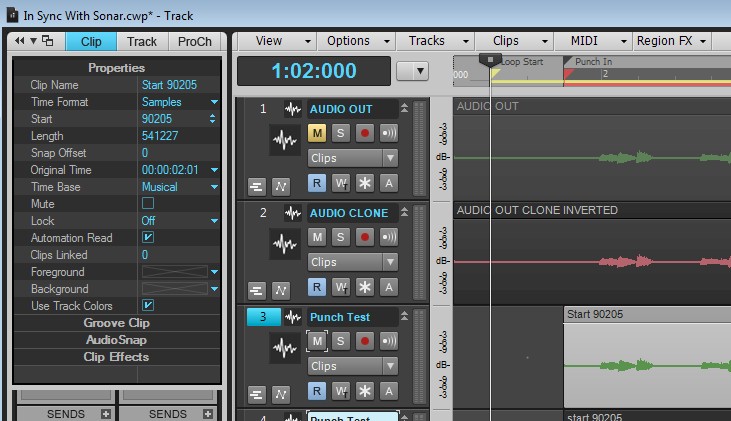This screenshot has height=421, width=731.
Task: Click the Start value stepper arrows
Action: point(213,119)
